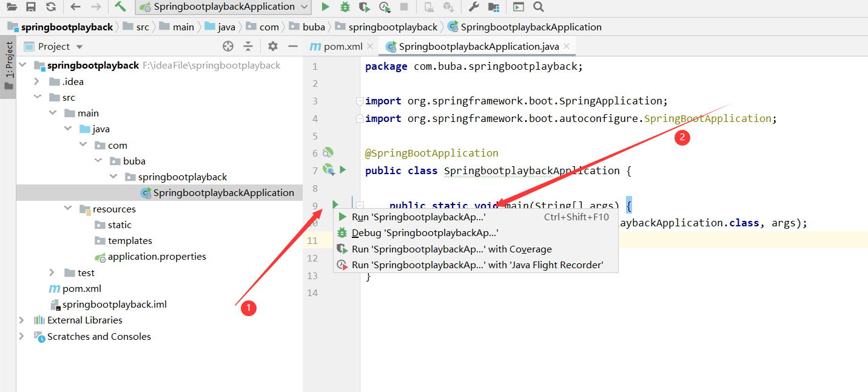The width and height of the screenshot is (868, 392).
Task: Click the Profiler run toolbar icon
Action: (x=385, y=7)
